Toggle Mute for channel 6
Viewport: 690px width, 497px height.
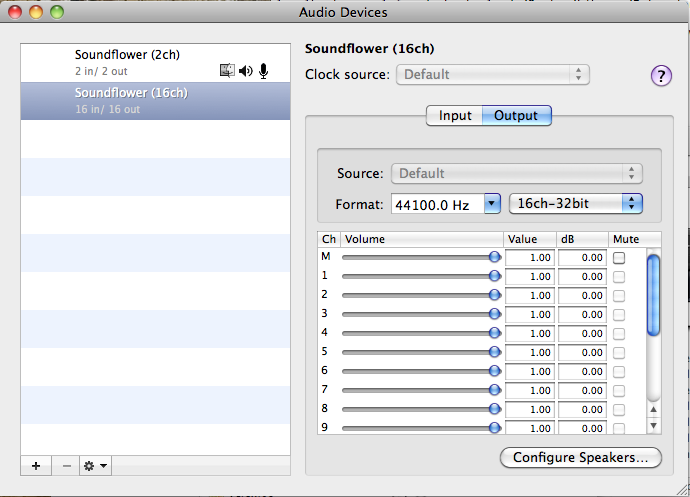(x=619, y=372)
